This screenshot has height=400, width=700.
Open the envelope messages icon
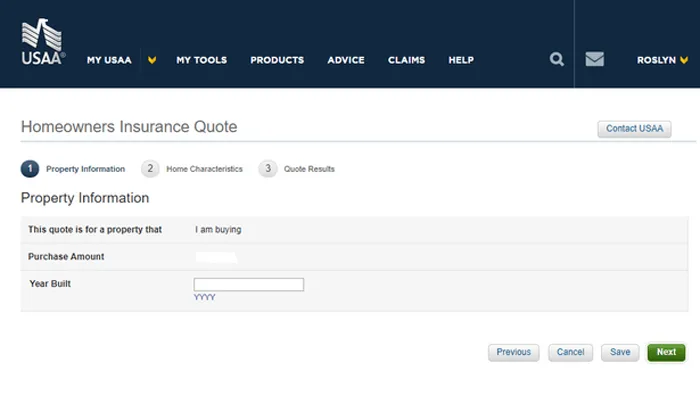595,60
